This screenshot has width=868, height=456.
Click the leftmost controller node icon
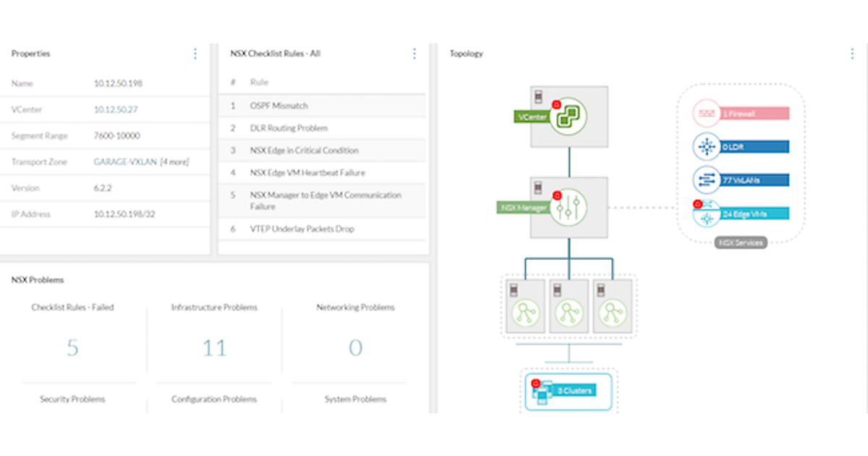pos(525,313)
